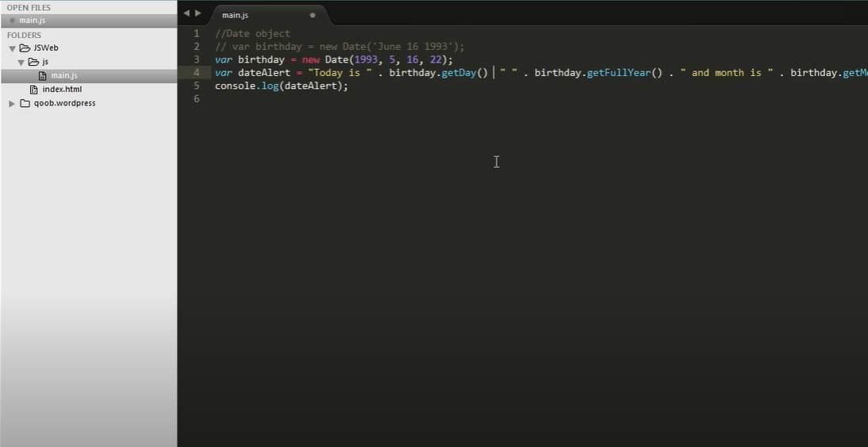Image resolution: width=868 pixels, height=447 pixels.
Task: Click line number 6 in gutter
Action: [197, 99]
